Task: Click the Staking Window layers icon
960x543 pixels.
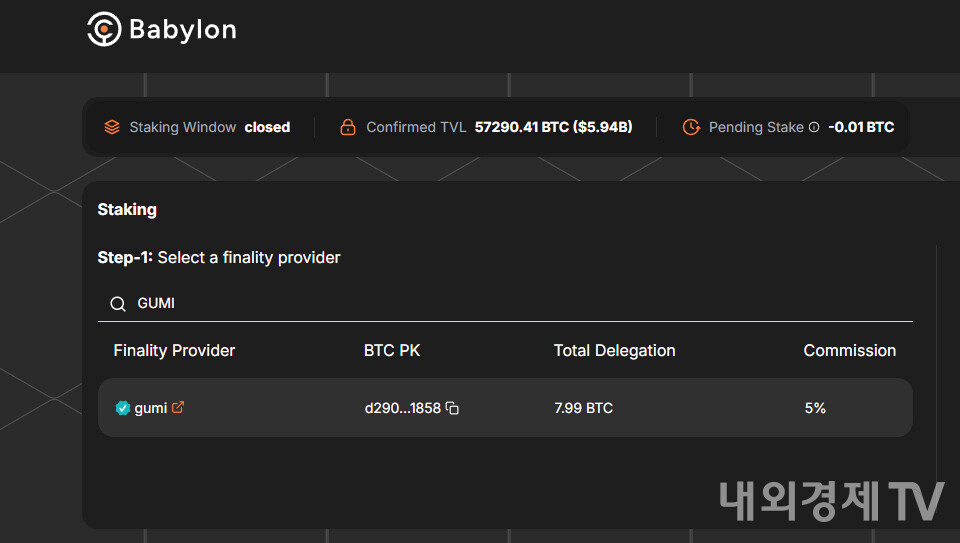Action: tap(112, 127)
